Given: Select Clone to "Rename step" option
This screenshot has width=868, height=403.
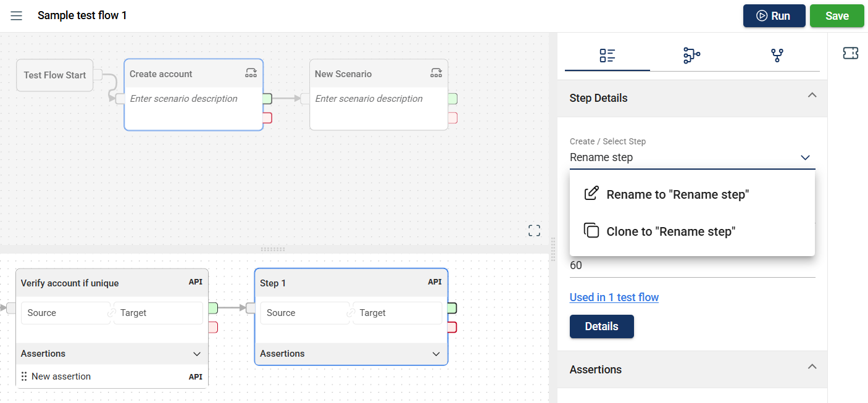Looking at the screenshot, I should click(670, 231).
